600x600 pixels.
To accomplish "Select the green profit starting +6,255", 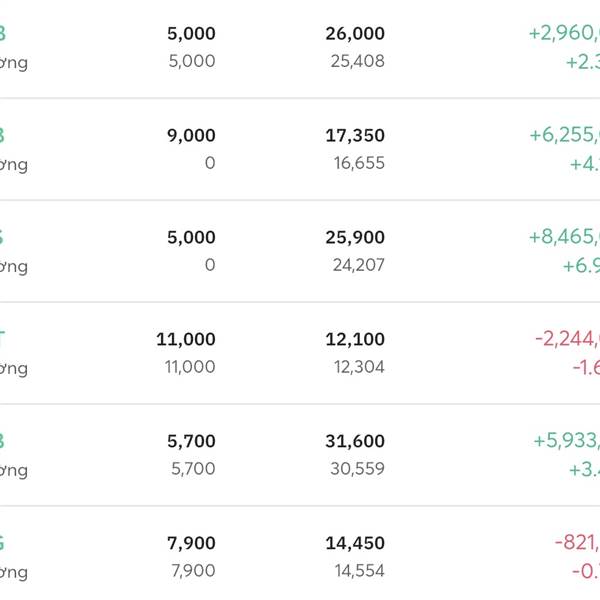I will (564, 136).
